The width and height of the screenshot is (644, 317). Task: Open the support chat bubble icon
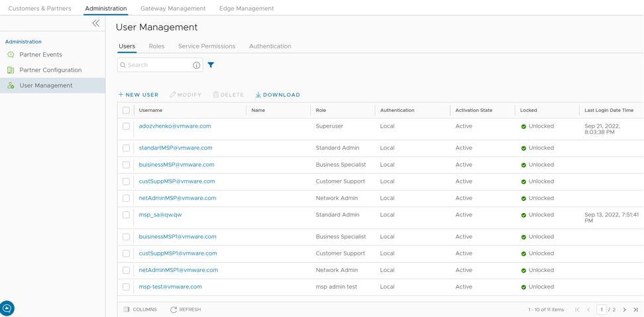click(x=7, y=308)
